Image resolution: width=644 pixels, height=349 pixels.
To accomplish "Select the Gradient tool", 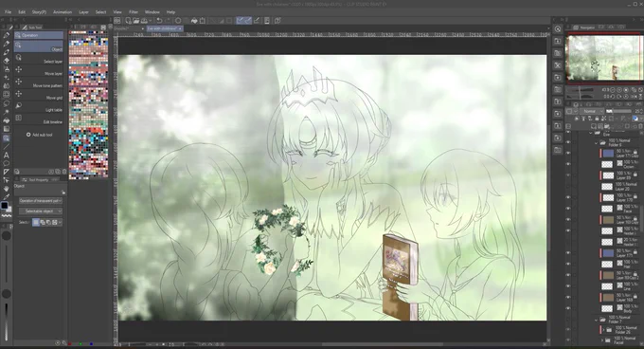I will 7,129.
